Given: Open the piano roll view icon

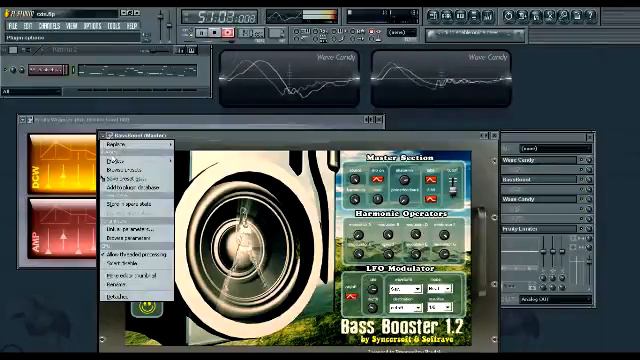Looking at the screenshot, I should [x=460, y=16].
